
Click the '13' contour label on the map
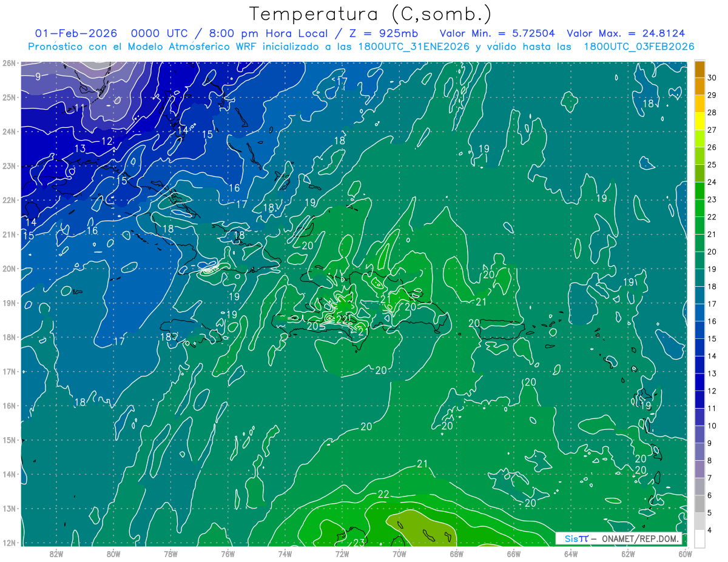click(x=80, y=149)
